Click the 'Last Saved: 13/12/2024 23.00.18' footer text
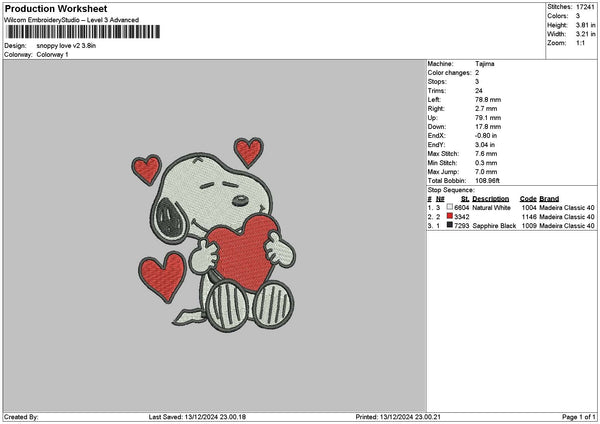600x424 pixels. [x=197, y=417]
